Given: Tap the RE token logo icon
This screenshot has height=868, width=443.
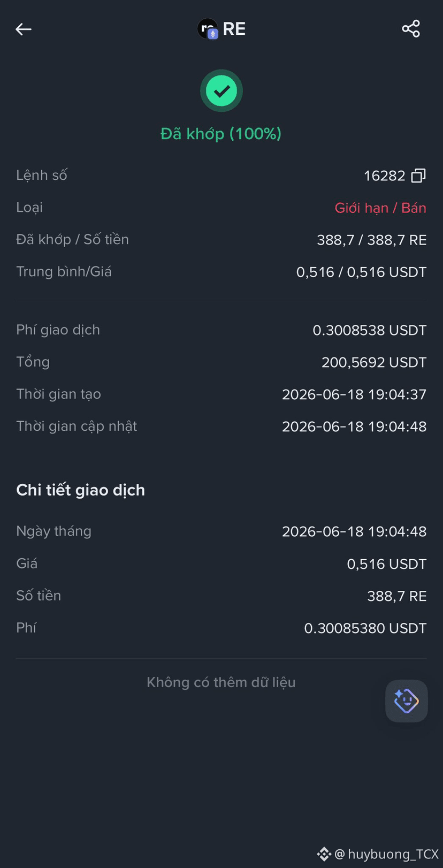Looking at the screenshot, I should point(208,29).
